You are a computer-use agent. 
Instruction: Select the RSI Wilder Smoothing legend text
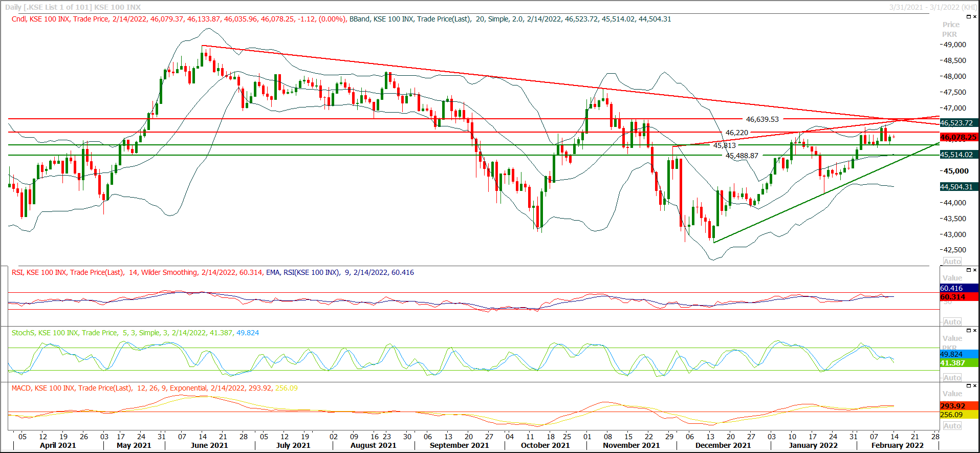(x=137, y=272)
